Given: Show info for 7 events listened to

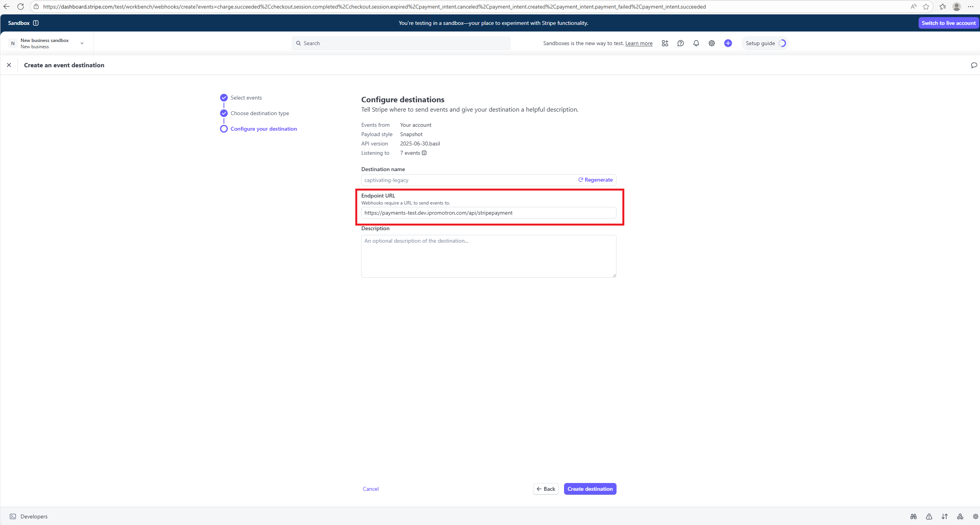Looking at the screenshot, I should [424, 153].
